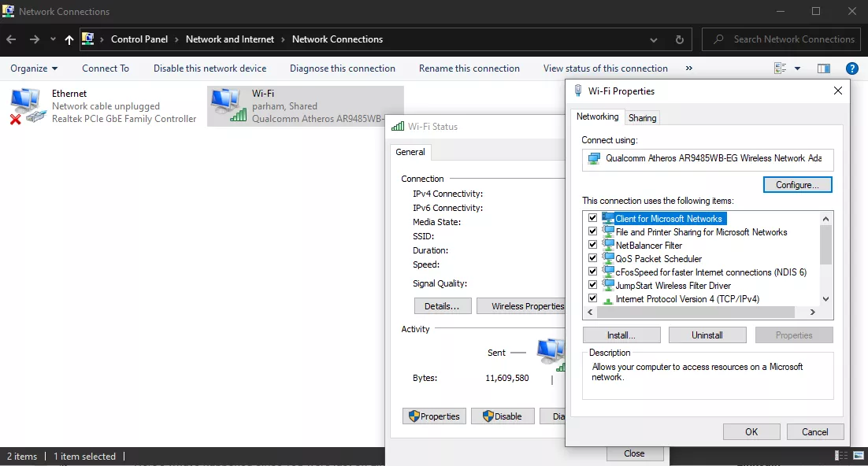Click the Install button
The width and height of the screenshot is (868, 466).
click(x=621, y=335)
